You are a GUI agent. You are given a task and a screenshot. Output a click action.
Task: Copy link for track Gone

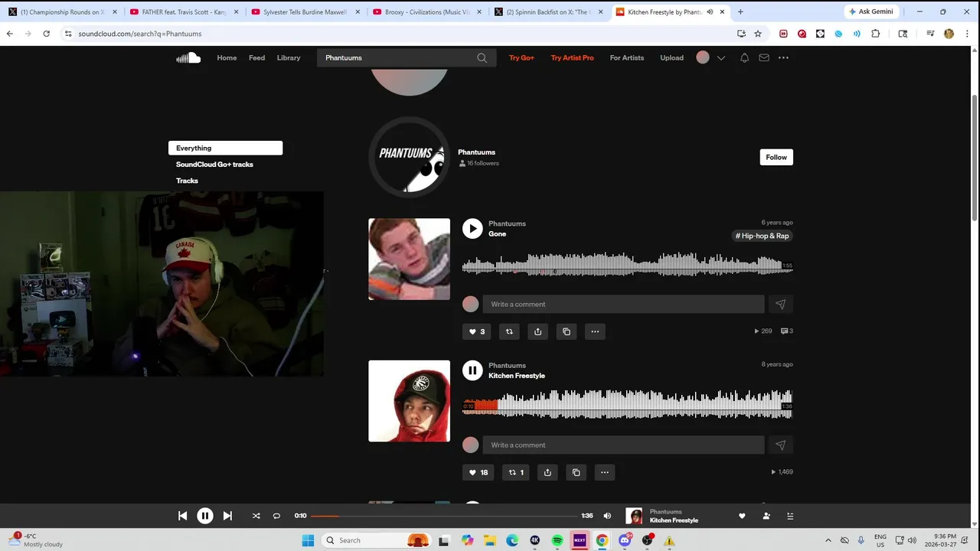point(567,331)
